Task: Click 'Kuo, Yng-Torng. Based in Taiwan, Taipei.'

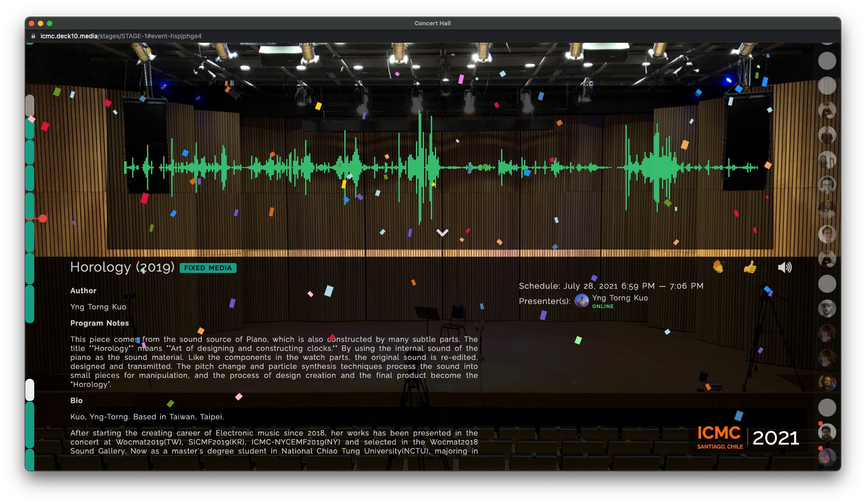Action: (147, 417)
